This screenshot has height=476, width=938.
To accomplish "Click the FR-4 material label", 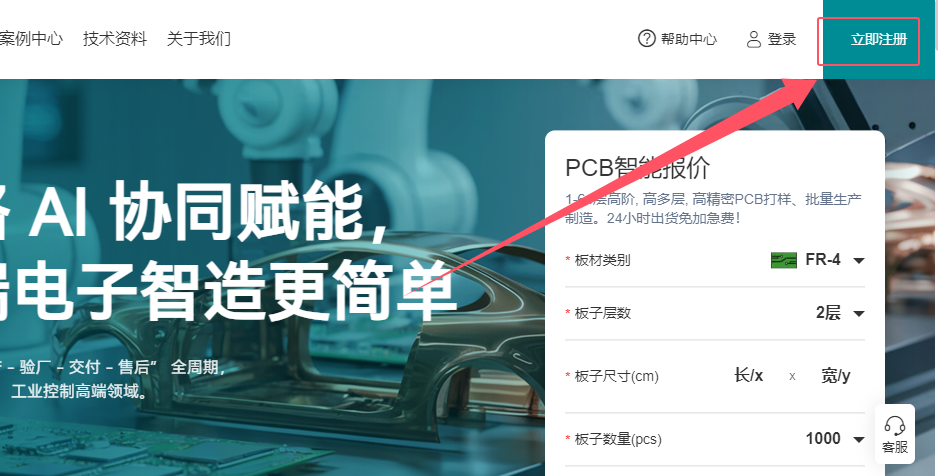I will point(823,260).
